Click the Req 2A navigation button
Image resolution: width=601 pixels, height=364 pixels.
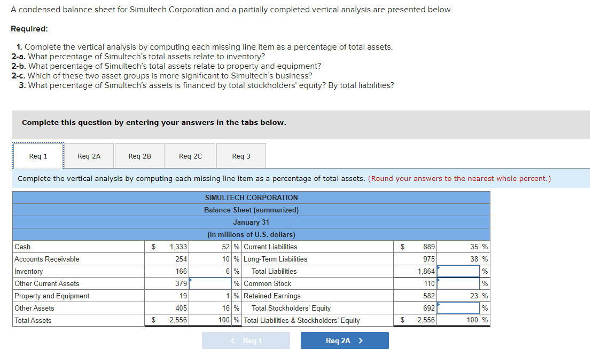(x=345, y=340)
